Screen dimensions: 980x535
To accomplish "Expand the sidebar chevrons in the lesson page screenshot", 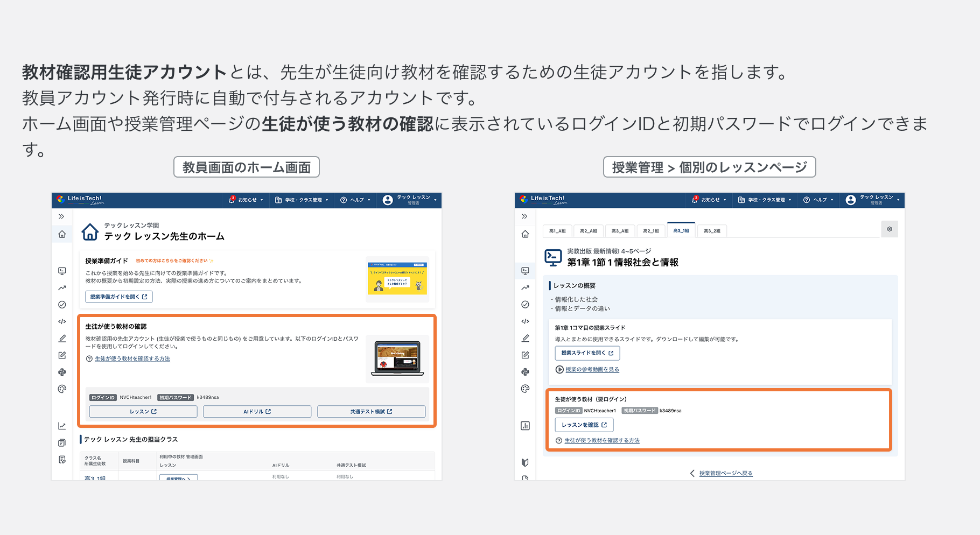I will 524,216.
